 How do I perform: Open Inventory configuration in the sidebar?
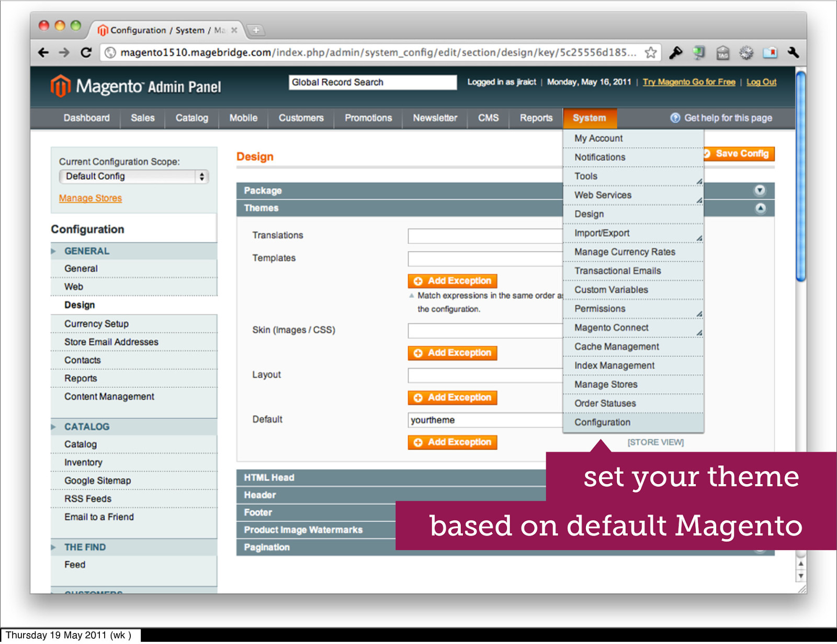point(133,462)
